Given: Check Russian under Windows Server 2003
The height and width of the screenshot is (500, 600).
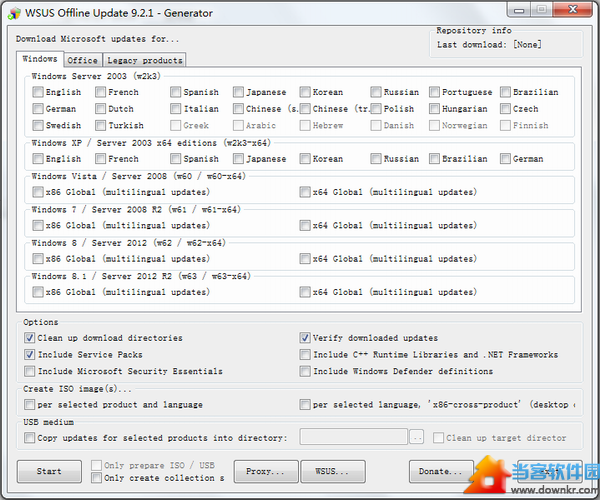Looking at the screenshot, I should point(376,92).
